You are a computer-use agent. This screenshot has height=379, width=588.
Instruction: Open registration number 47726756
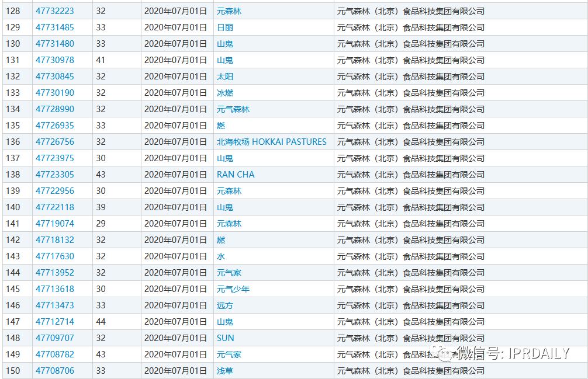55,142
